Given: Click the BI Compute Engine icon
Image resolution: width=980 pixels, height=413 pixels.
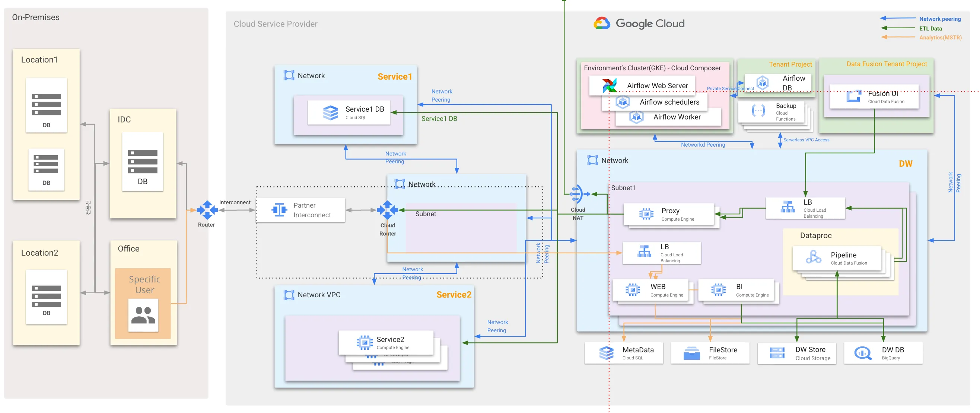Looking at the screenshot, I should pyautogui.click(x=718, y=290).
